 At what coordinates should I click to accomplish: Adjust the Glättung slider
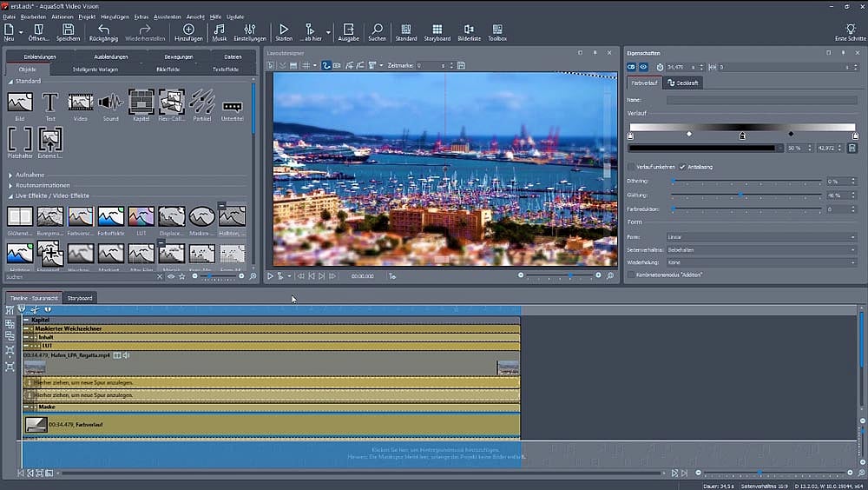pyautogui.click(x=740, y=195)
